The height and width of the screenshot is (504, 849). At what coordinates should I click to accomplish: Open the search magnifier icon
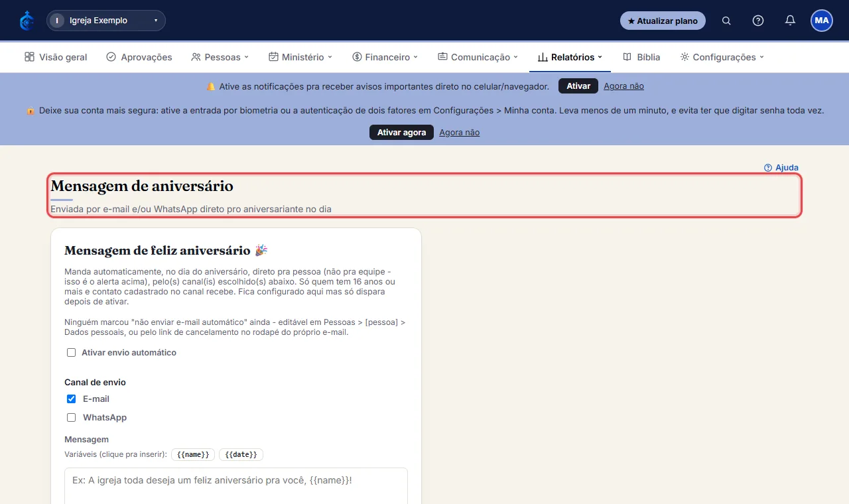pos(726,21)
